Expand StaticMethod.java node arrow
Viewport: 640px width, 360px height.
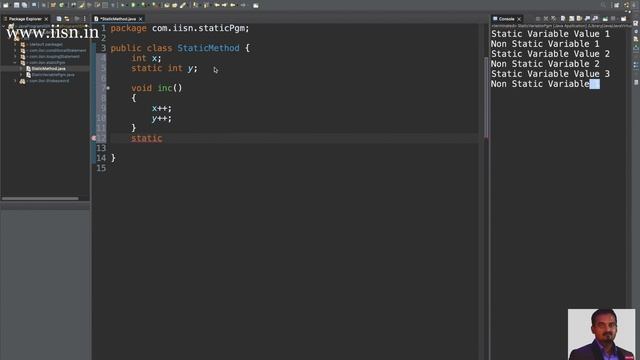tap(22, 69)
